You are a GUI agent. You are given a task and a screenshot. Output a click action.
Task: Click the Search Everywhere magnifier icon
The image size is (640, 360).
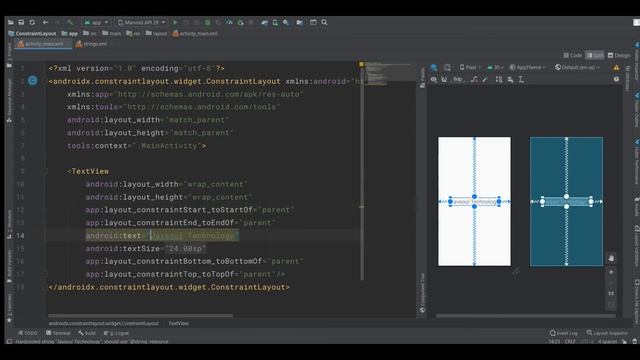click(x=324, y=22)
